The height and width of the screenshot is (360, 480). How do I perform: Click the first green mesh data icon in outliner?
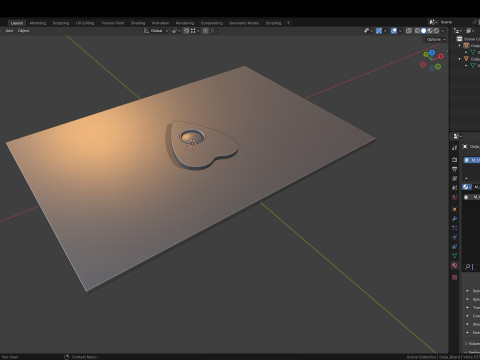tap(473, 52)
